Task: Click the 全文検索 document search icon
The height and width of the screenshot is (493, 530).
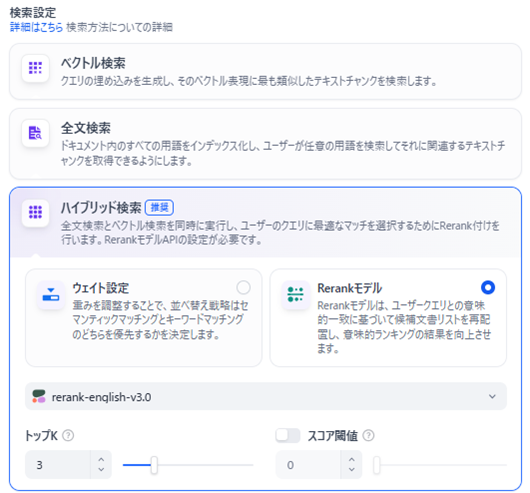Action: click(x=35, y=133)
